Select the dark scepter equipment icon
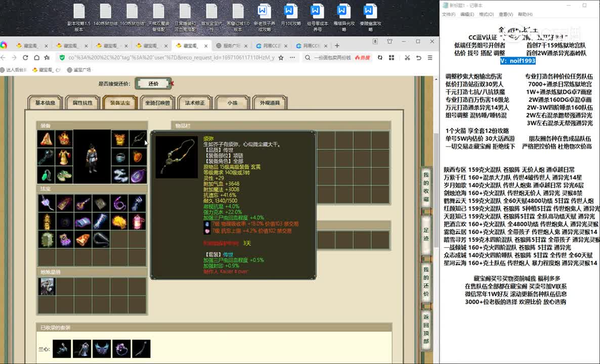This screenshot has width=600, height=364. pyautogui.click(x=47, y=157)
